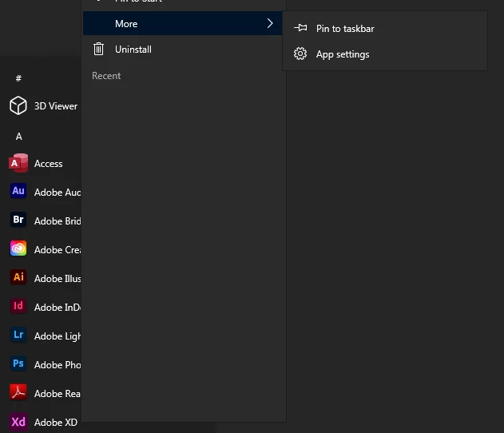Open the 3D Viewer app icon
504x433 pixels.
tap(18, 105)
